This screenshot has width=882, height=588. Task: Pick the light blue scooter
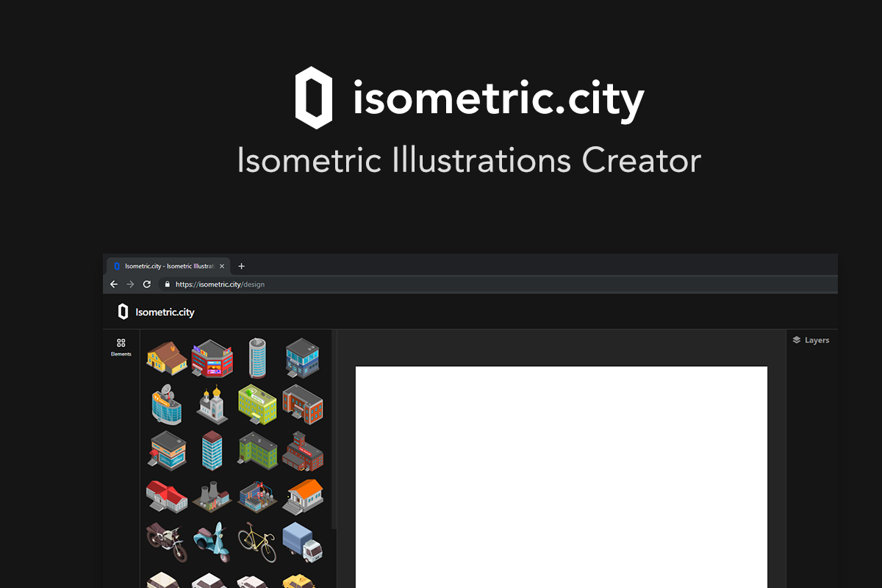[x=212, y=542]
